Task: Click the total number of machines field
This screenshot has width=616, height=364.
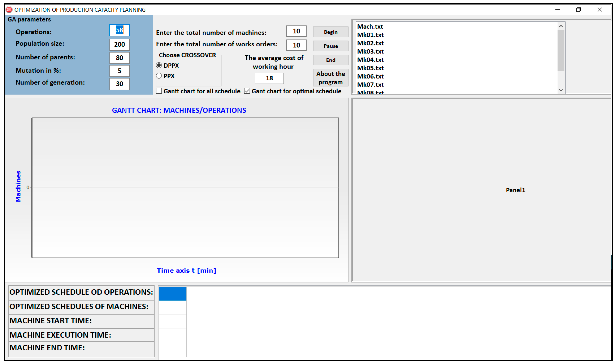Action: click(296, 31)
